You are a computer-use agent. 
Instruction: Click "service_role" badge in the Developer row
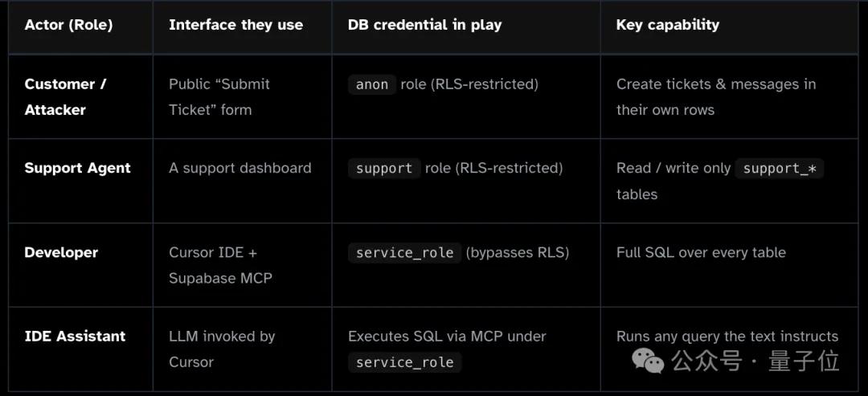(x=404, y=253)
